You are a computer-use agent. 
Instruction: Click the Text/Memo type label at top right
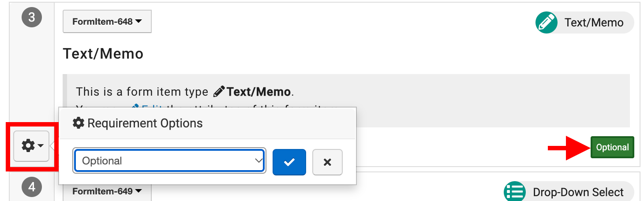pyautogui.click(x=594, y=23)
